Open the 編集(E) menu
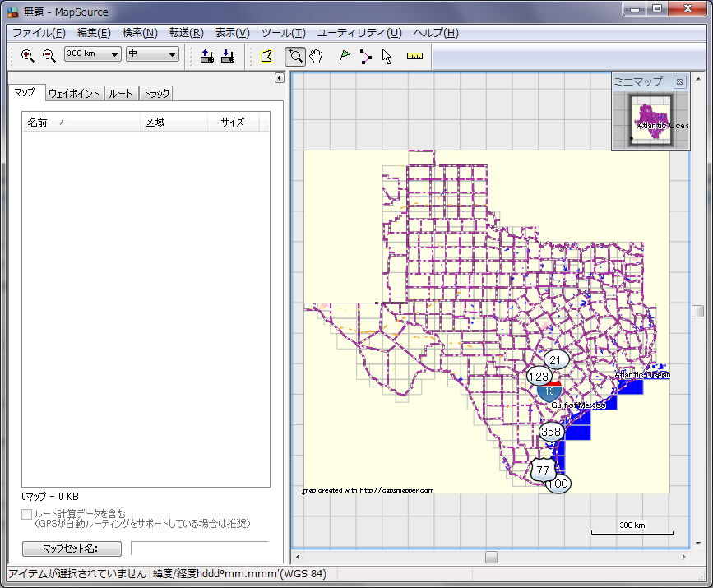The height and width of the screenshot is (588, 713). [94, 33]
